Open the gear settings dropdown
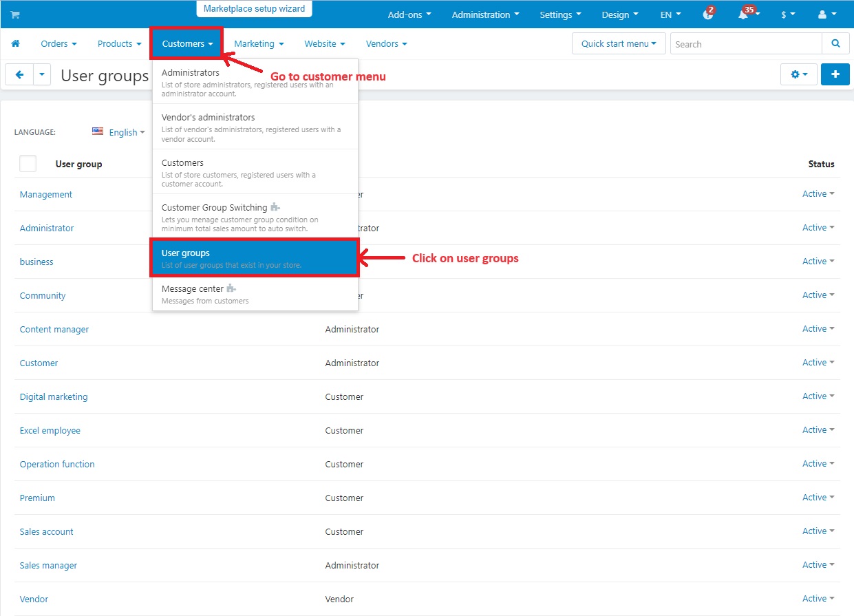 pos(798,74)
